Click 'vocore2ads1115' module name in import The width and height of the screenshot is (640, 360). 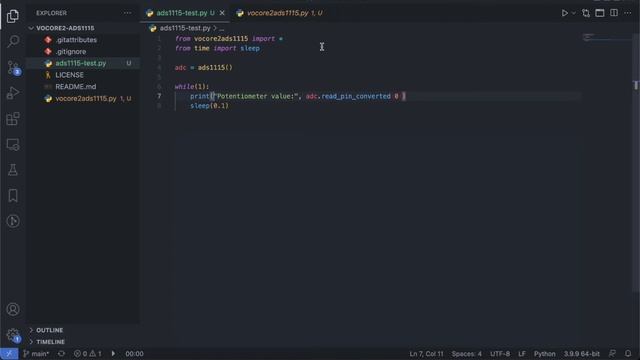tap(221, 39)
